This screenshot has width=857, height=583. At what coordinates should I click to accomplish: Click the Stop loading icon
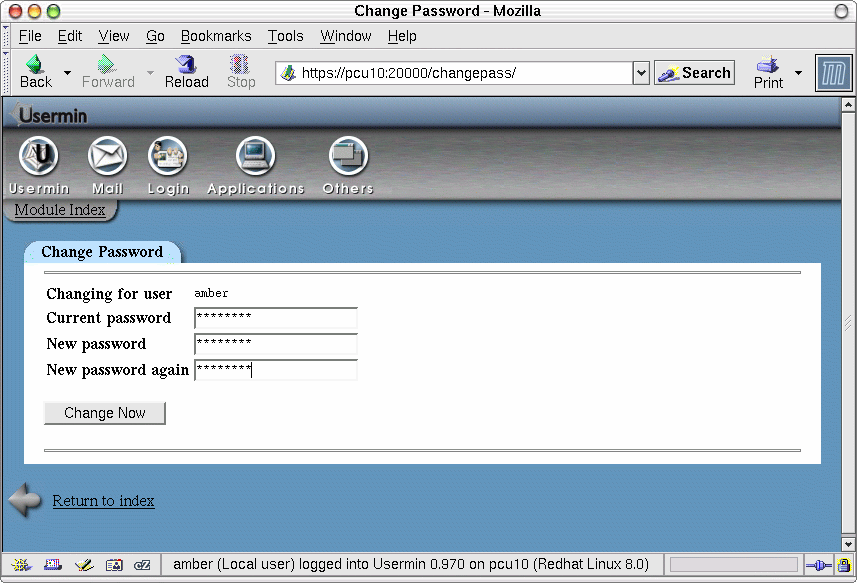tap(239, 64)
